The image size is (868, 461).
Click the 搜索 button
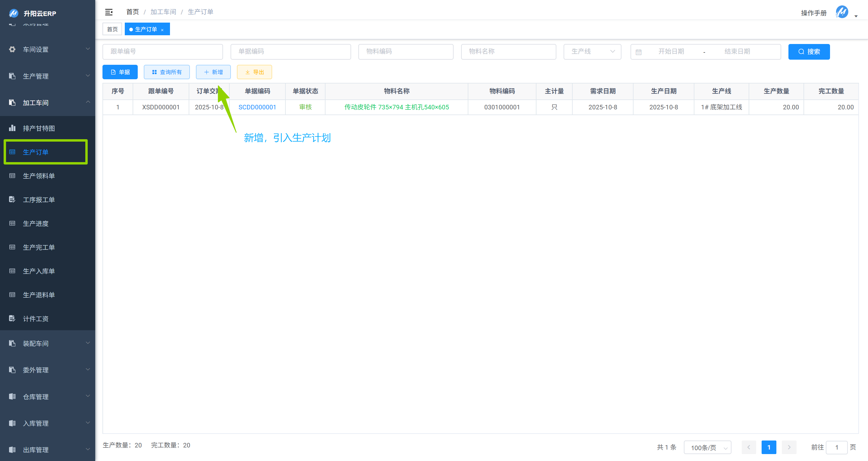pos(808,52)
